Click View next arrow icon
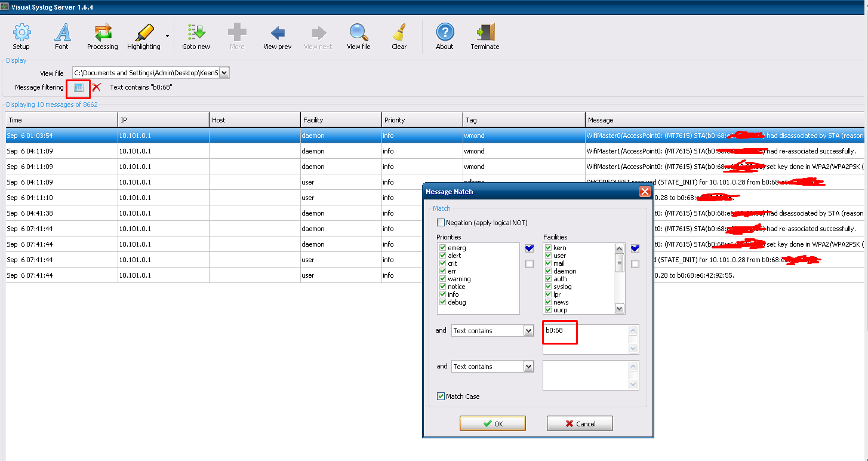Viewport: 868px width, 461px height. 318,36
